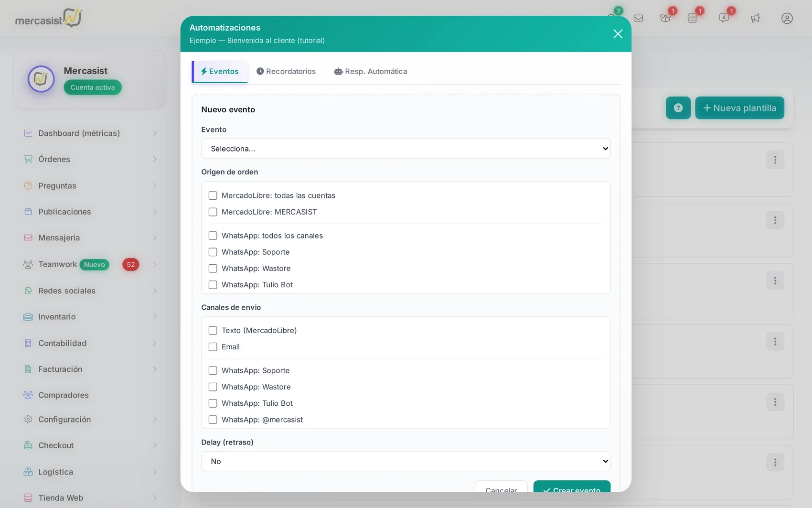Click the Teamwork people icon
The height and width of the screenshot is (508, 812).
(28, 264)
